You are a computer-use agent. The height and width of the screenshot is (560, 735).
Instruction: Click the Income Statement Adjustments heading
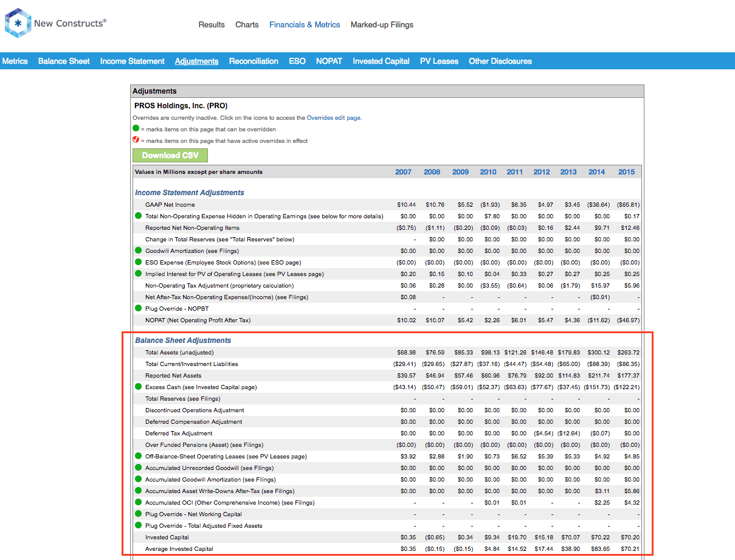[x=190, y=193]
